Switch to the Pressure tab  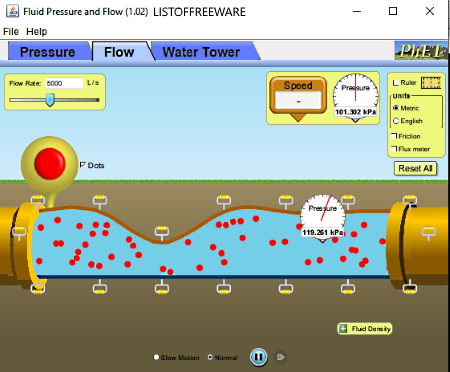click(47, 52)
